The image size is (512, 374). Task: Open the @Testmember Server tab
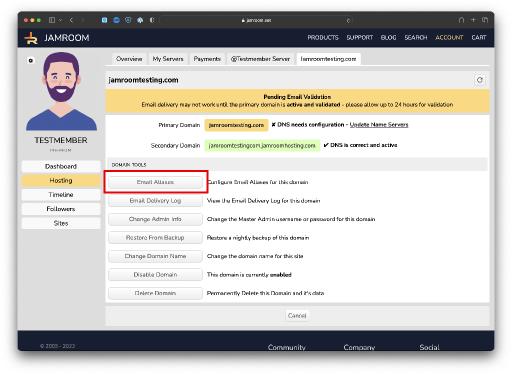coord(260,59)
